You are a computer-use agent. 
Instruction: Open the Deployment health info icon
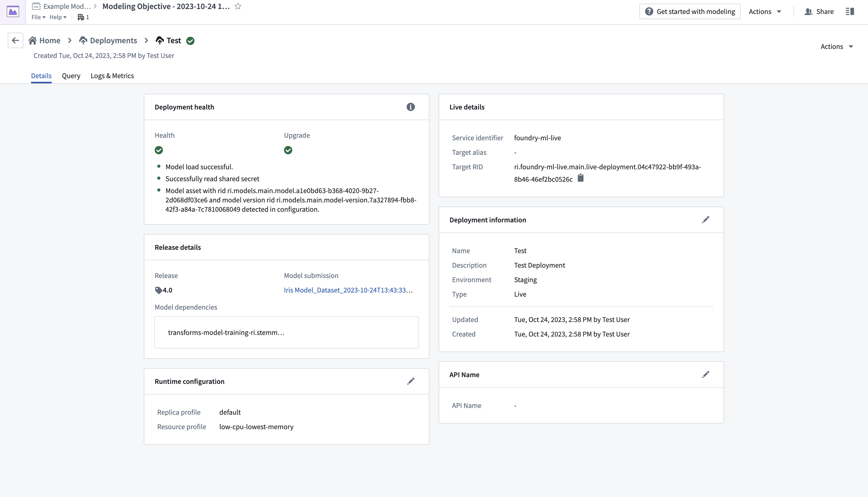tap(411, 107)
